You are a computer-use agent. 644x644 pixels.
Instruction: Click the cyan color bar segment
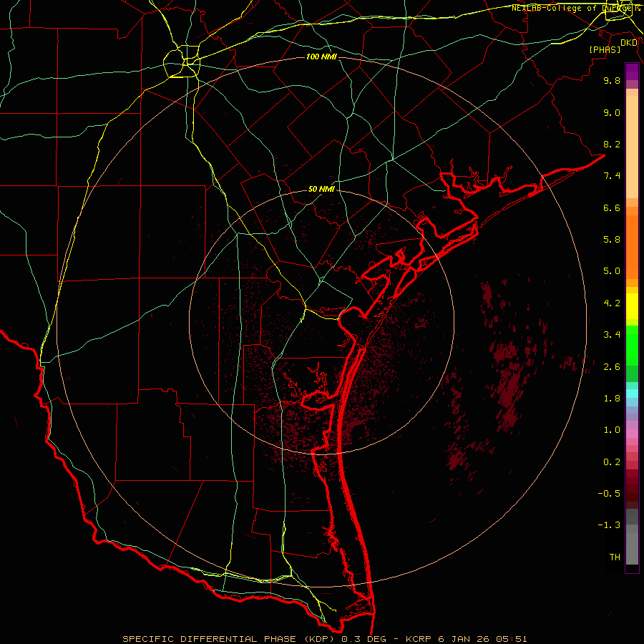click(632, 394)
